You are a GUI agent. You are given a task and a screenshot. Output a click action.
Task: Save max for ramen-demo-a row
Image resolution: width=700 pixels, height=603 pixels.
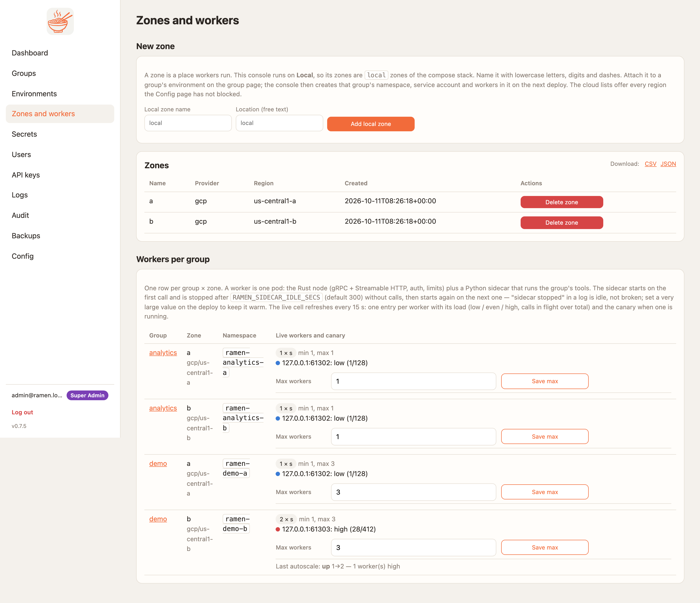tap(545, 492)
